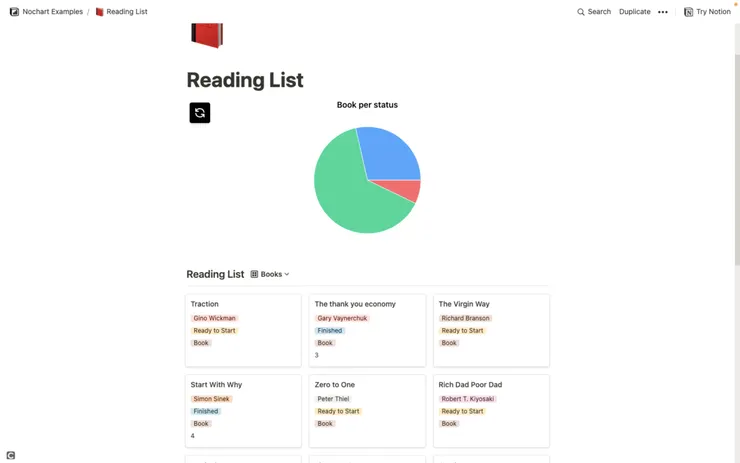Click the page vertical scrollbar
The width and height of the screenshot is (740, 463).
coord(736,150)
